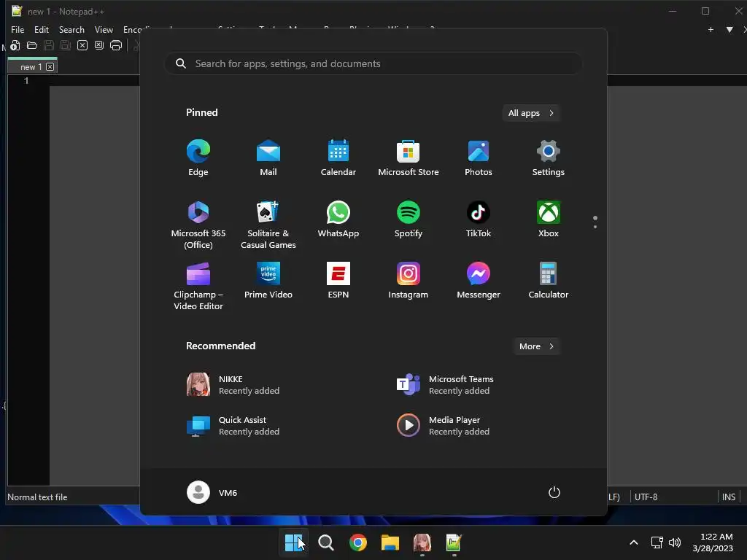Open Google Chrome from taskbar

pos(357,542)
